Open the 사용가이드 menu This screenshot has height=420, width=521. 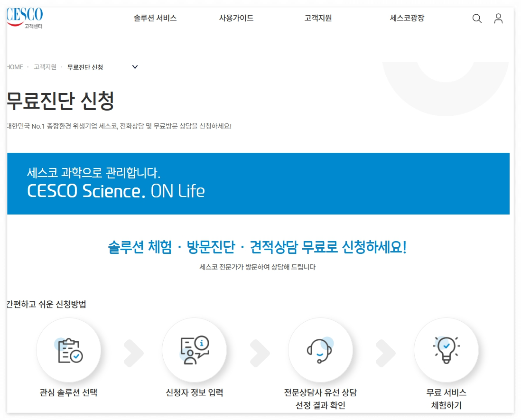click(236, 18)
